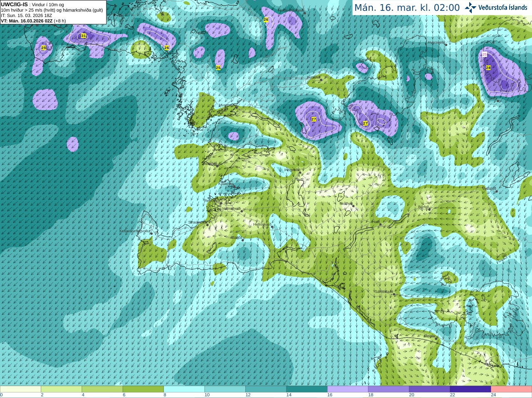Click the Veðurstofa Íslands logo emblem
This screenshot has width=532, height=398.
pos(470,7)
